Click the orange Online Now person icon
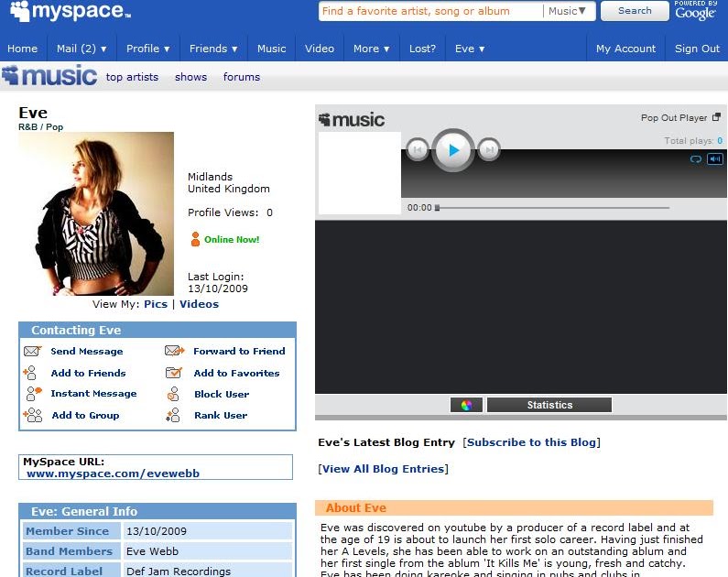The width and height of the screenshot is (728, 577). click(x=195, y=239)
